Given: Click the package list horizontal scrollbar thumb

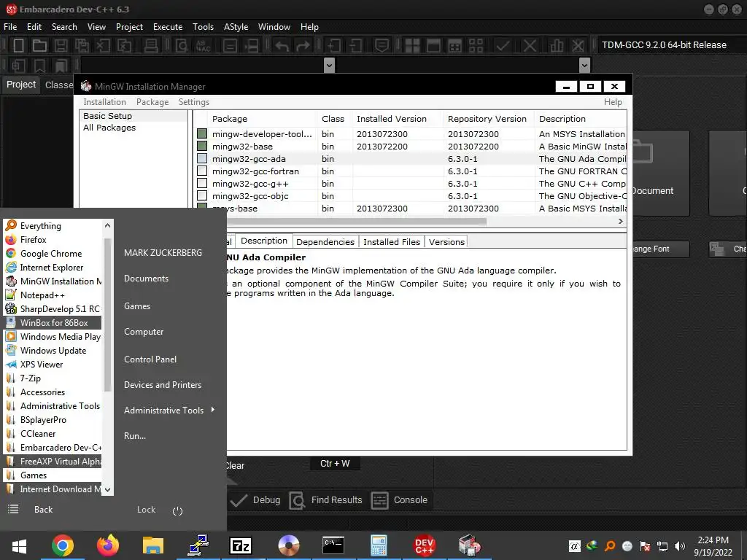Looking at the screenshot, I should click(x=356, y=221).
